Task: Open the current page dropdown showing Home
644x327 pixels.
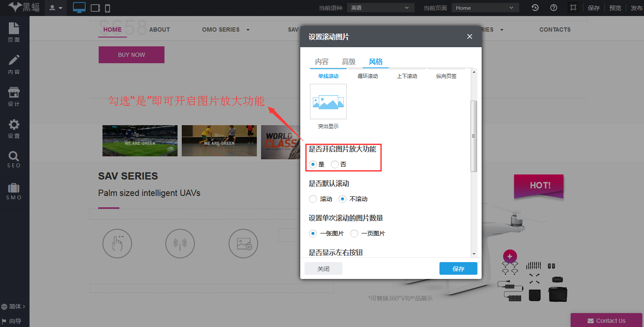Action: click(485, 8)
